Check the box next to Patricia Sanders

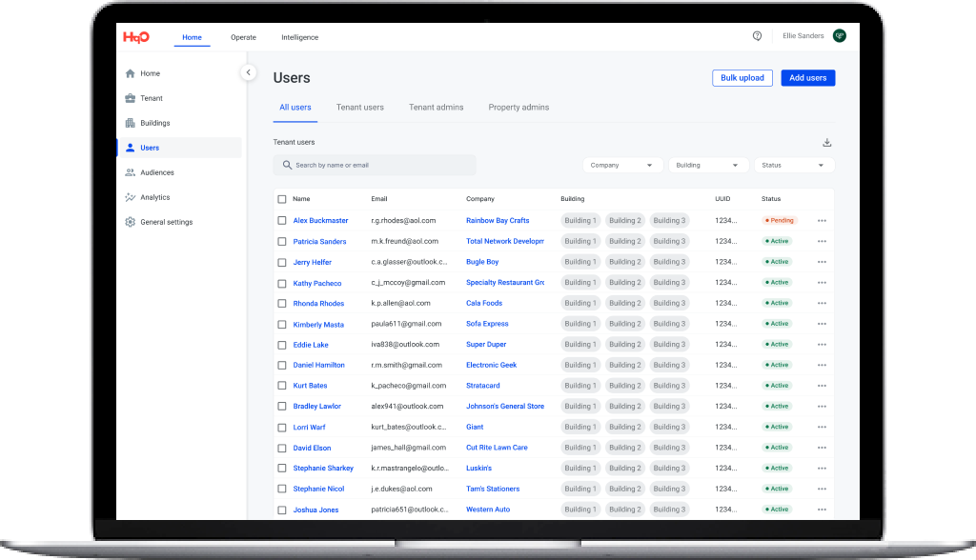282,242
